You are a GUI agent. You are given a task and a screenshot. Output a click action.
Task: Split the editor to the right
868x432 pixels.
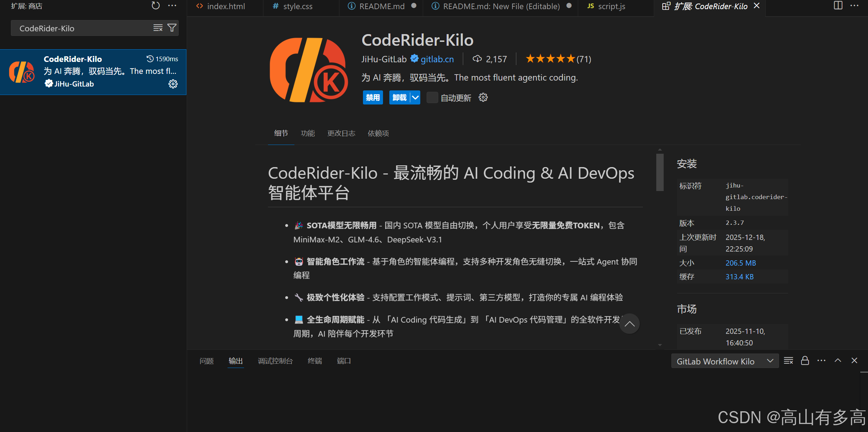click(838, 6)
